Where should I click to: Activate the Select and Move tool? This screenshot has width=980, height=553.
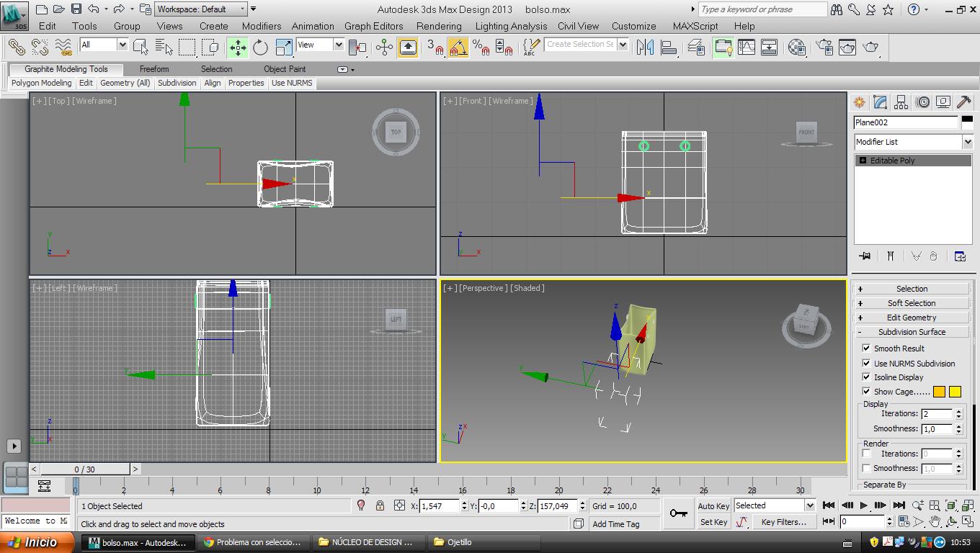click(x=237, y=48)
